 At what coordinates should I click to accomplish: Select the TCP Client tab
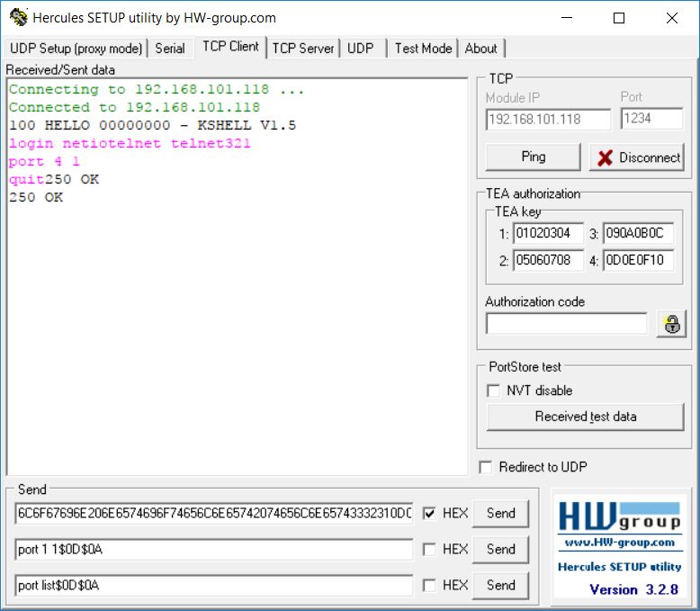(230, 47)
